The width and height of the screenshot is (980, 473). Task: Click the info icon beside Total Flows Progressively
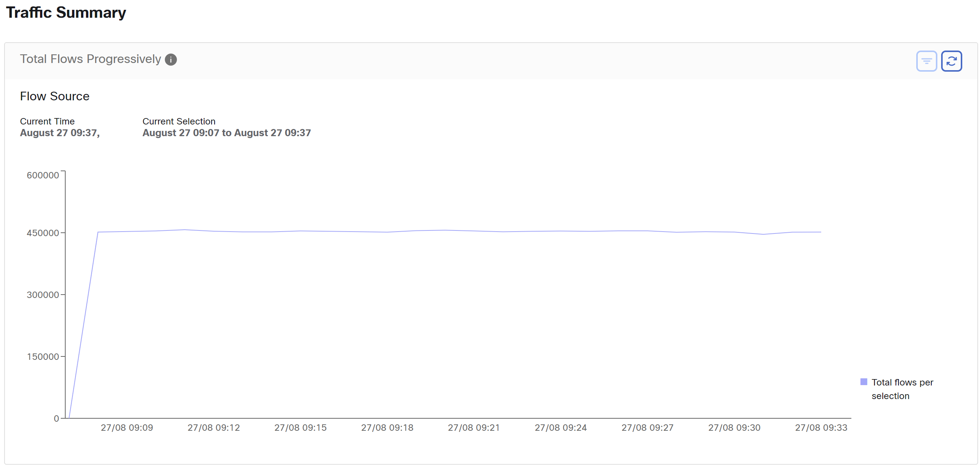(x=171, y=60)
